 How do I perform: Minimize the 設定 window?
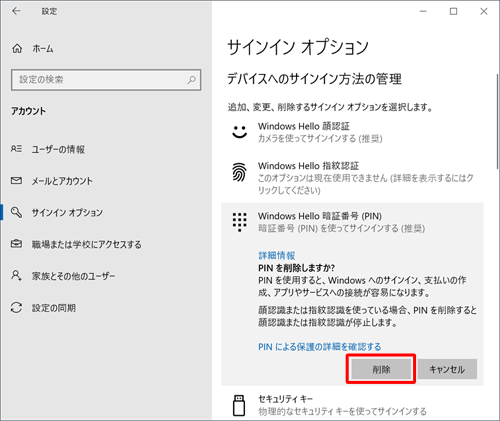tap(423, 11)
